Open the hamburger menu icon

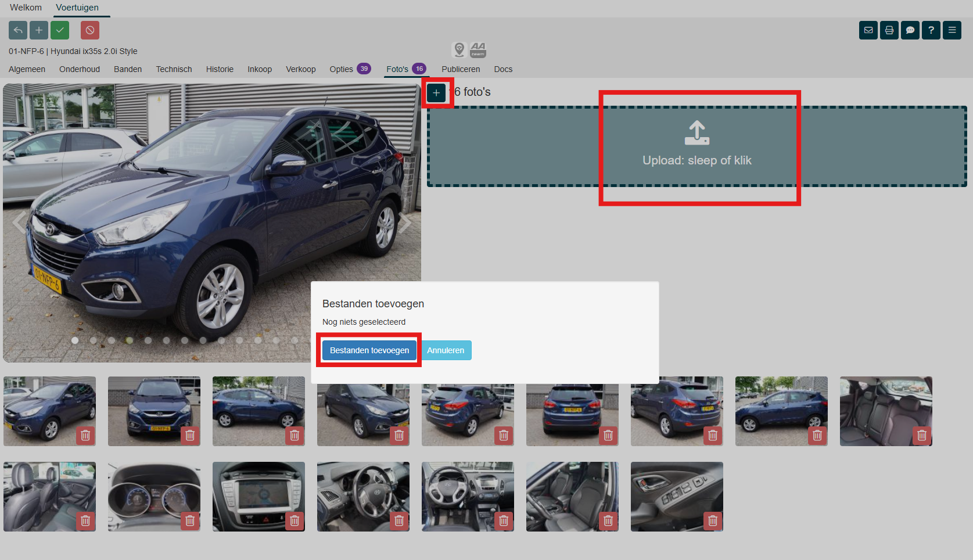click(x=952, y=30)
